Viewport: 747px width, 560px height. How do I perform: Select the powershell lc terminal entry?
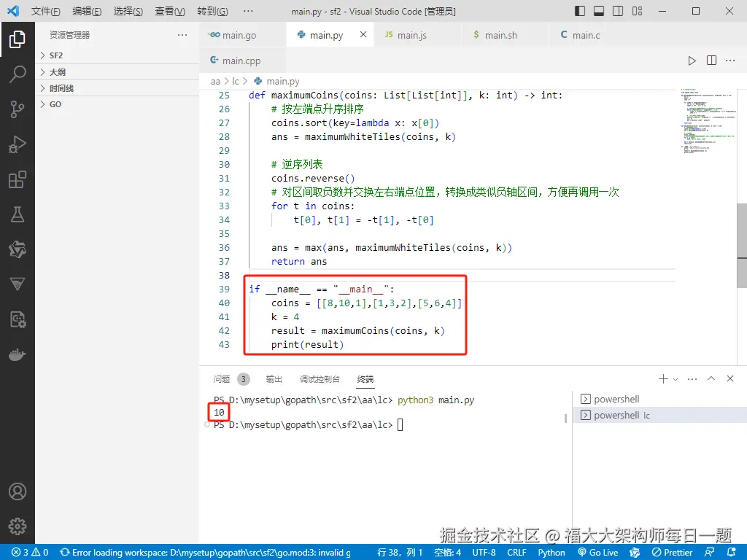659,415
